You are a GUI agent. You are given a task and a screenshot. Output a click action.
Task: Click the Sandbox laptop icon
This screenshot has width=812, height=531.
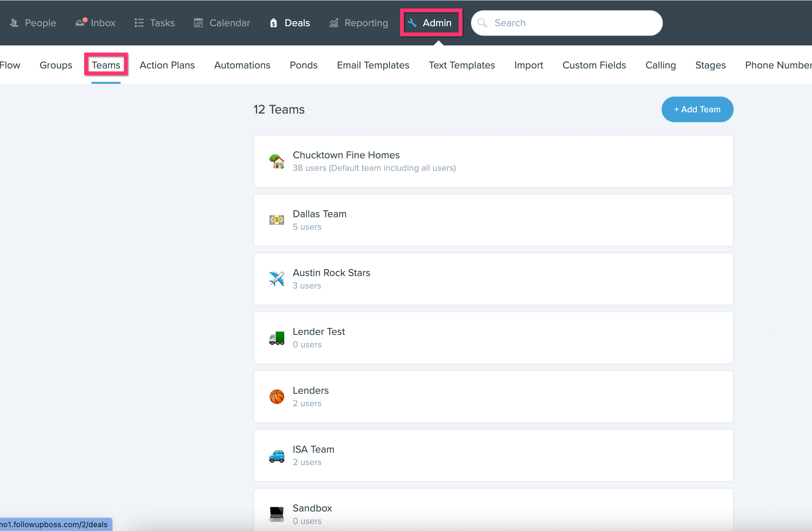click(277, 514)
